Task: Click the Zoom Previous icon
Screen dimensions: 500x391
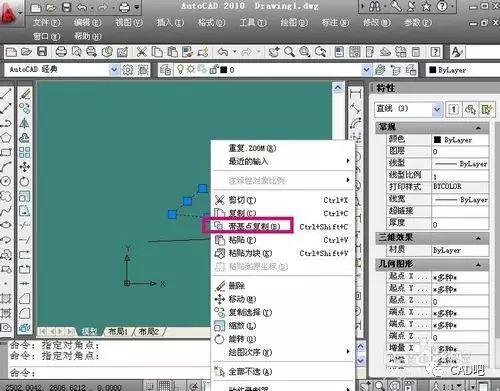Action: click(x=321, y=52)
